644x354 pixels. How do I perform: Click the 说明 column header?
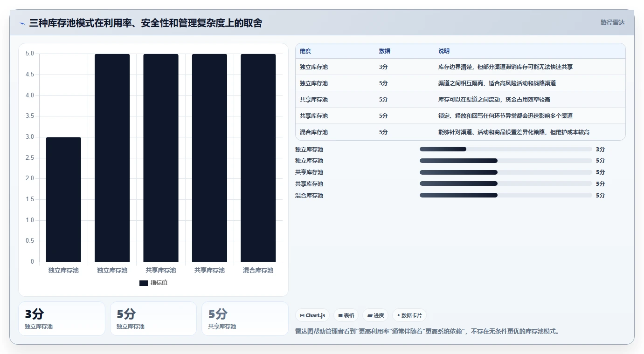click(444, 51)
